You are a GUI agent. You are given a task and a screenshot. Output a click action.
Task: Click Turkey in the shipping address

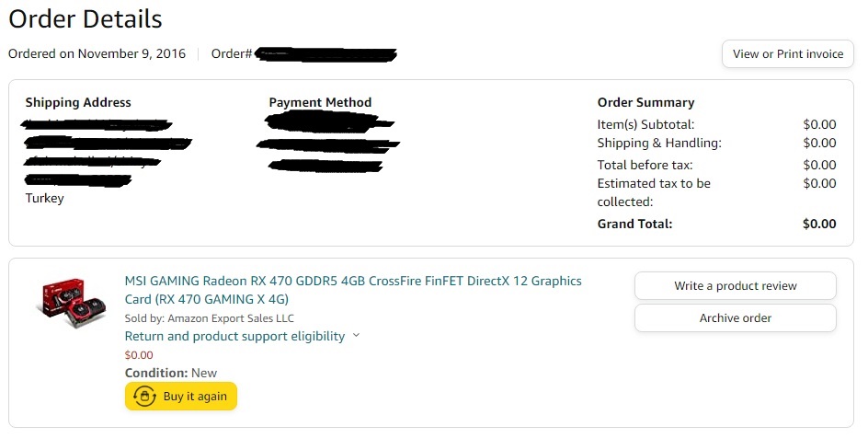click(x=44, y=198)
